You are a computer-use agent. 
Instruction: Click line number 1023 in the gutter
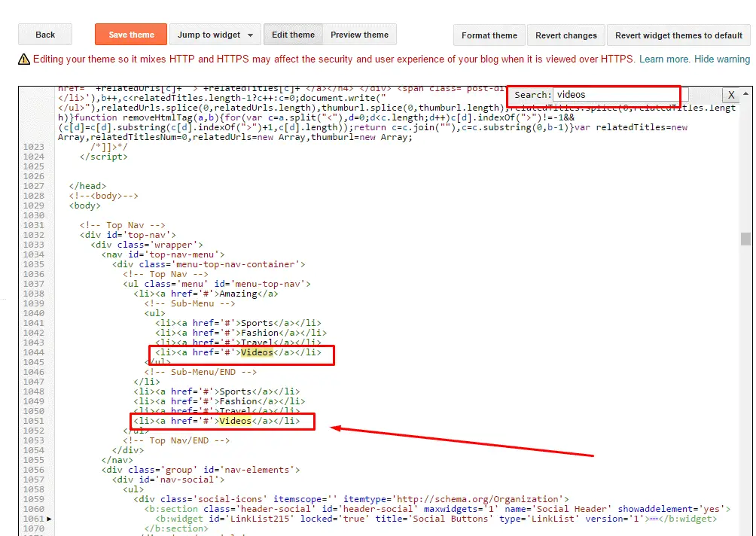33,147
